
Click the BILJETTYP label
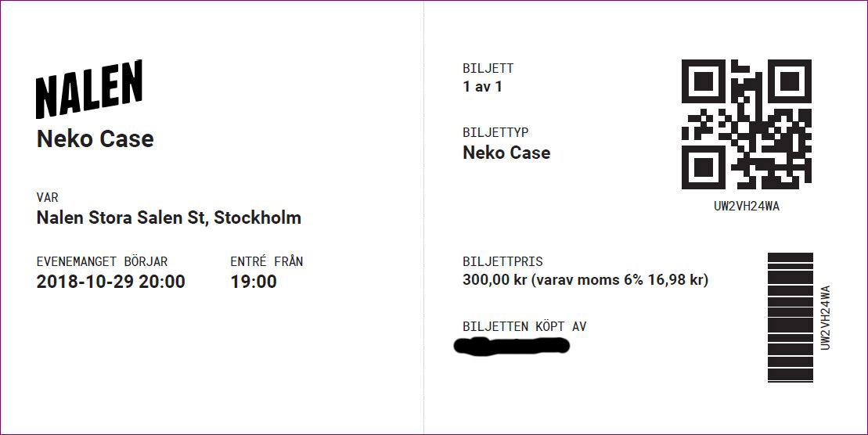tap(495, 132)
